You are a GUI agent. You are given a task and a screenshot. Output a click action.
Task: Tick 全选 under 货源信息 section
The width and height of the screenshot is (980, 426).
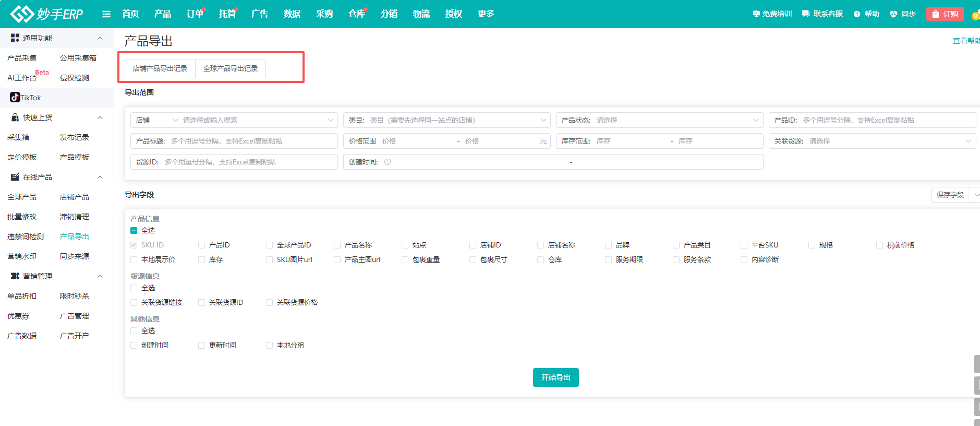(134, 288)
